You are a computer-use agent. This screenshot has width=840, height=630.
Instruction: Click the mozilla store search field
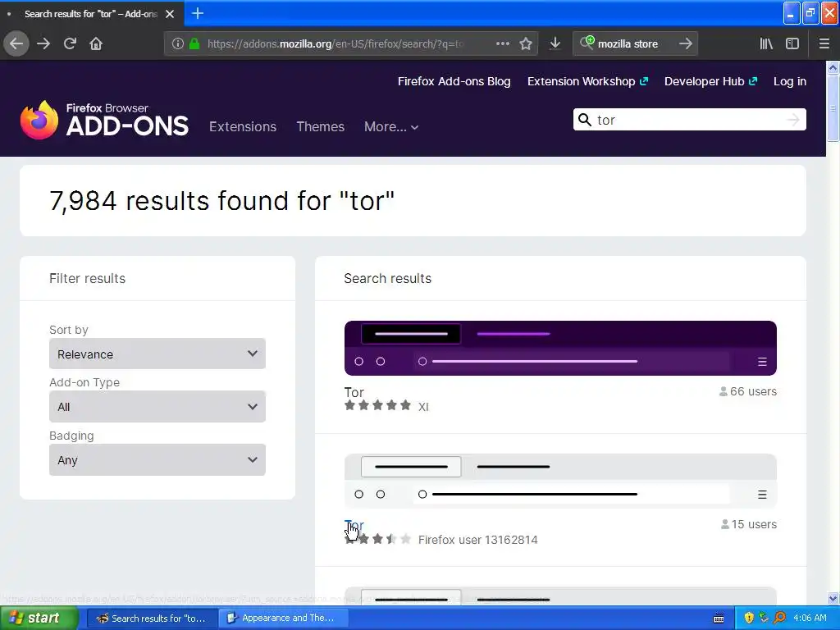click(635, 43)
